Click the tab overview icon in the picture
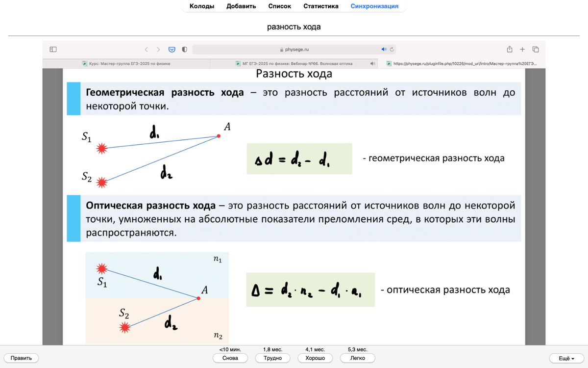The height and width of the screenshot is (368, 588). pyautogui.click(x=536, y=49)
